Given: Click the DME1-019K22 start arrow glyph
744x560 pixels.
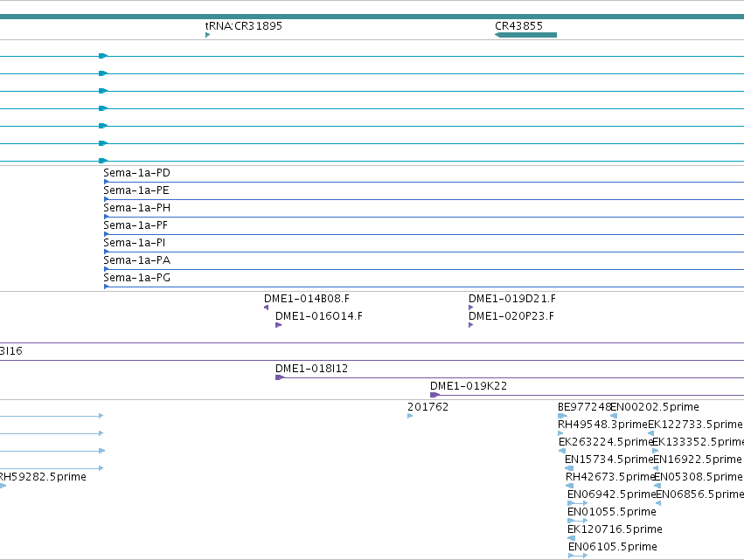Looking at the screenshot, I should coord(435,395).
